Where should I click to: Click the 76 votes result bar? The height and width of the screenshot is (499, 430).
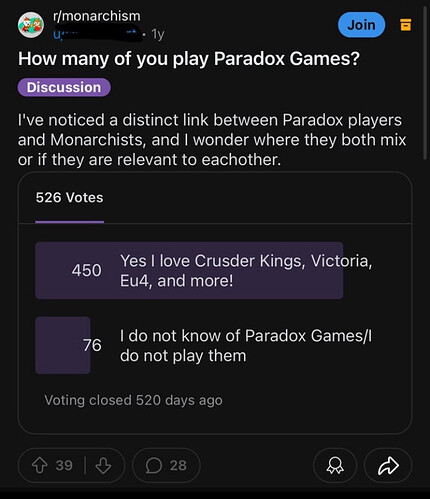click(63, 345)
